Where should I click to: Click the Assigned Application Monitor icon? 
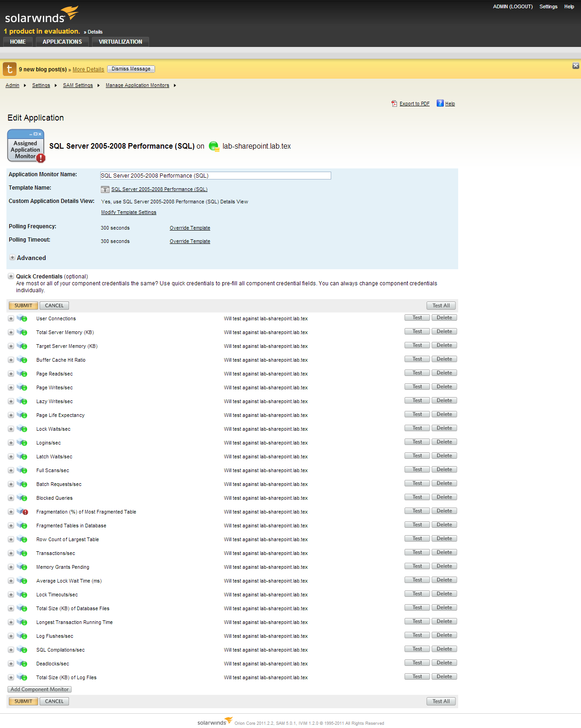pos(26,146)
